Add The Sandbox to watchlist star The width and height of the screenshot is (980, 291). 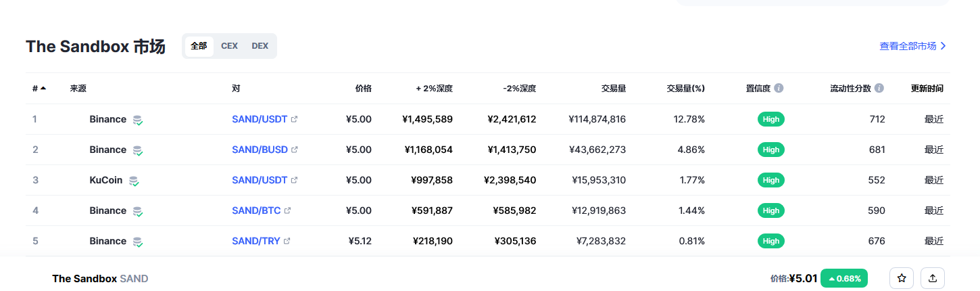click(x=902, y=278)
